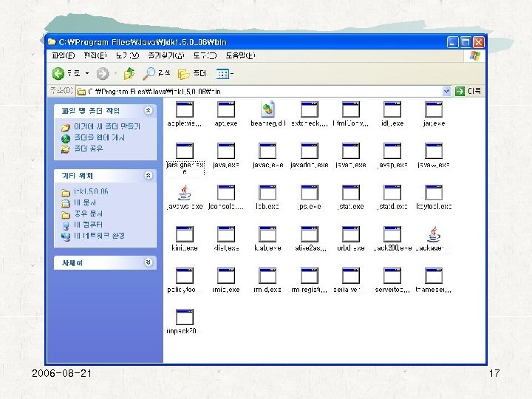Collapse the Other Places panel

click(148, 175)
